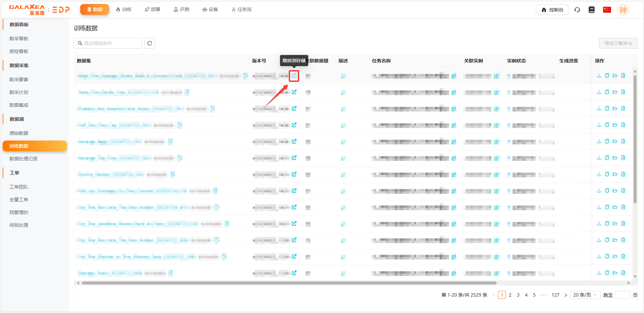Screen dimensions: 644x313
Task: Go to page 127 in pagination
Action: (555, 295)
